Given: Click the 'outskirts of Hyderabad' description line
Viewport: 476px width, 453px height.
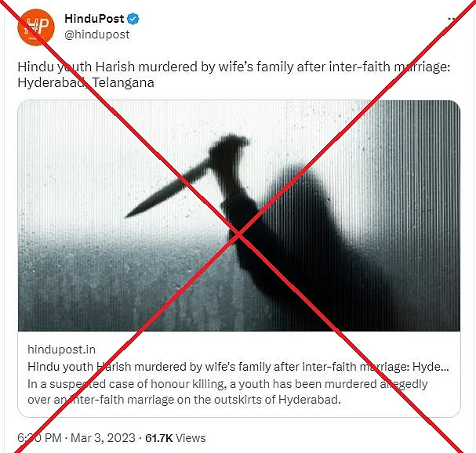Looking at the screenshot, I should (184, 400).
